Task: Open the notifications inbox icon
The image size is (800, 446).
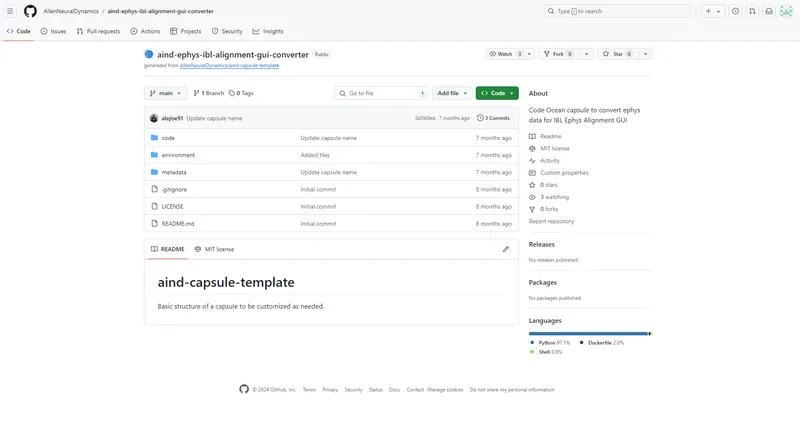Action: coord(769,11)
